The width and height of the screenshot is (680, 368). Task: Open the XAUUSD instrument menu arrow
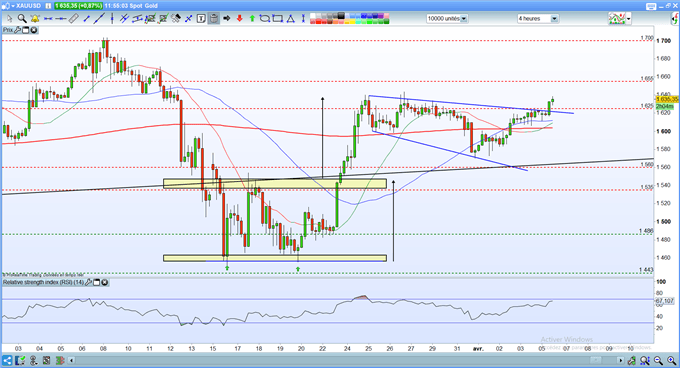pos(13,6)
